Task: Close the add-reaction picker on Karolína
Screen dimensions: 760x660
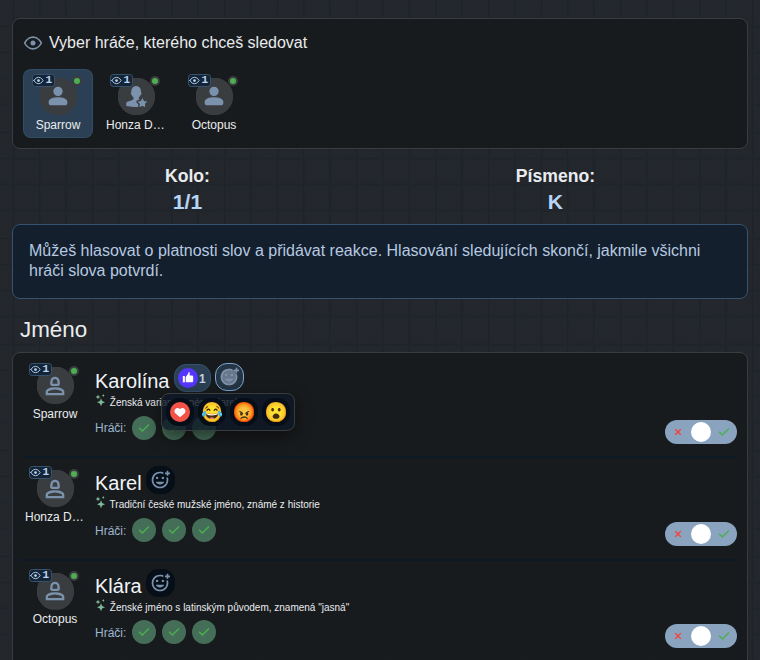Action: click(x=229, y=377)
